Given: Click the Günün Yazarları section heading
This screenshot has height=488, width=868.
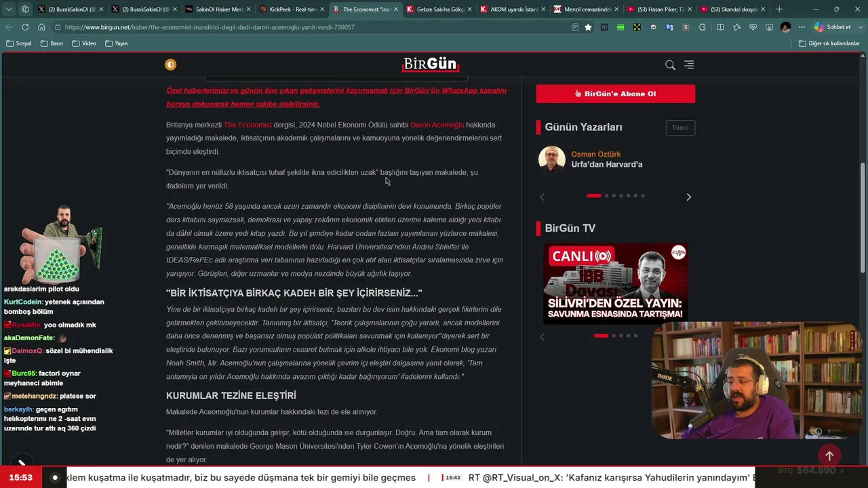Looking at the screenshot, I should (583, 127).
